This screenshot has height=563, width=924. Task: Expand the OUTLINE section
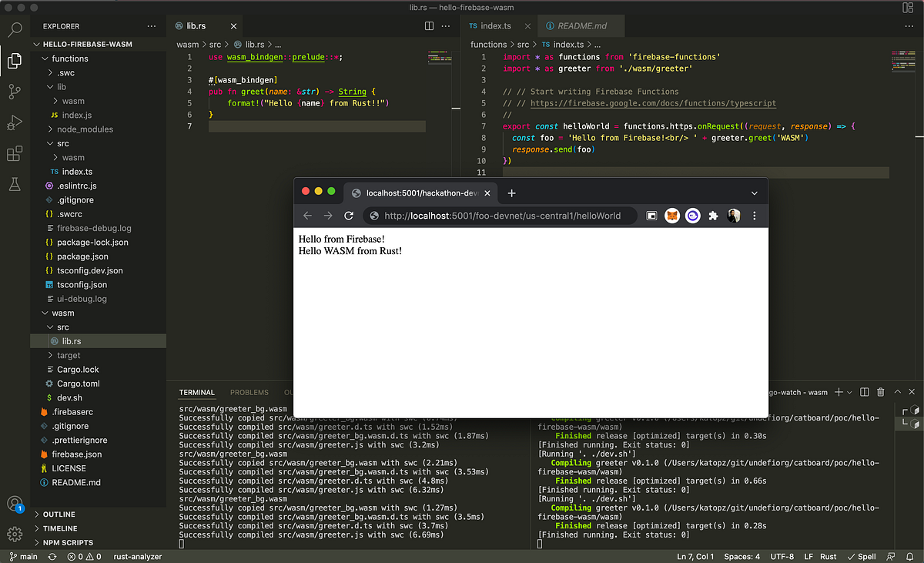click(59, 514)
